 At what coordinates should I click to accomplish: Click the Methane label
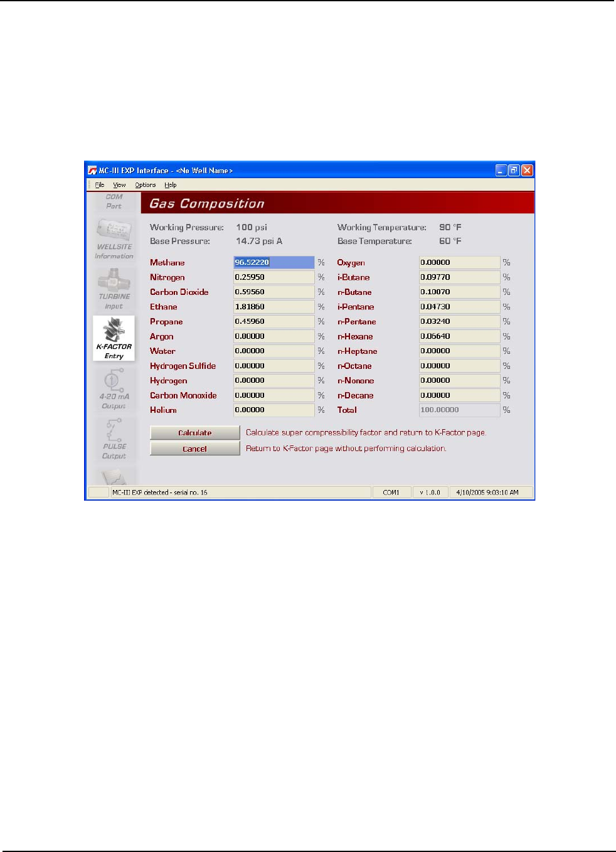[167, 262]
